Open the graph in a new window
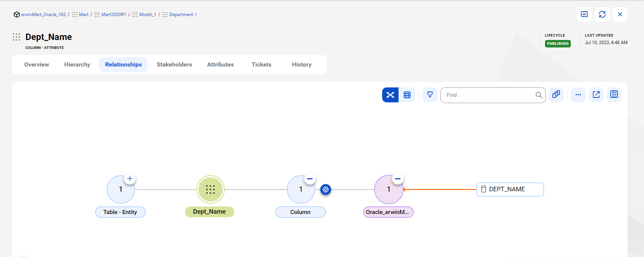The image size is (644, 257). coord(596,95)
